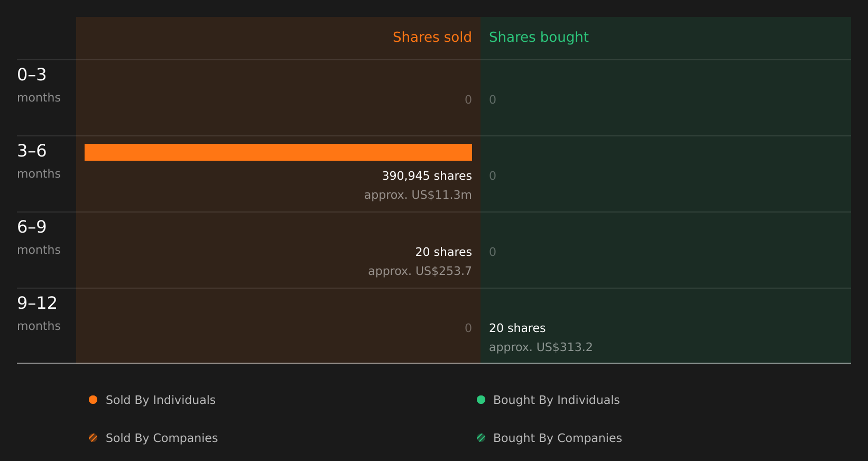Click the approx. US$253.7 value
This screenshot has height=461, width=868.
point(420,271)
